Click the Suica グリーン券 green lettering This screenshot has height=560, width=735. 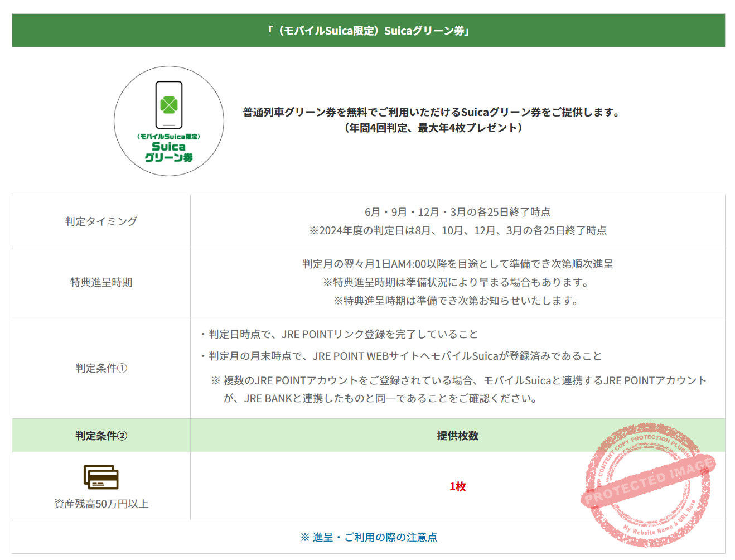click(x=168, y=152)
